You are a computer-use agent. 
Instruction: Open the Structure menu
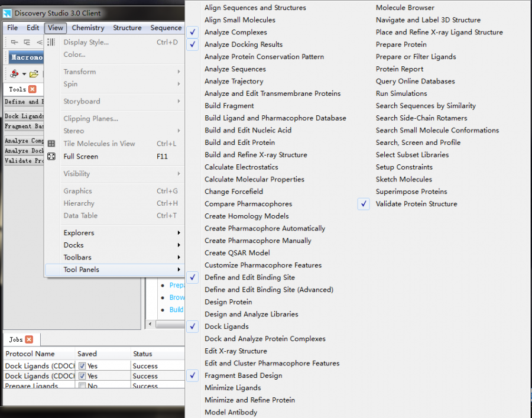127,28
